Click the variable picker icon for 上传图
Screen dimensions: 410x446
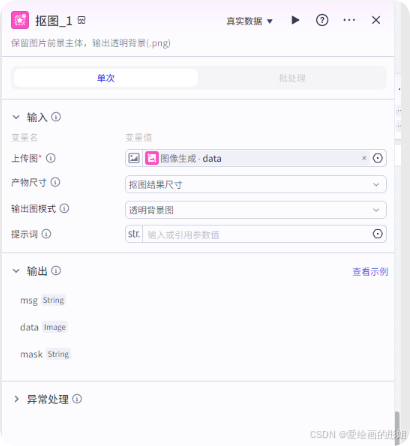(377, 158)
